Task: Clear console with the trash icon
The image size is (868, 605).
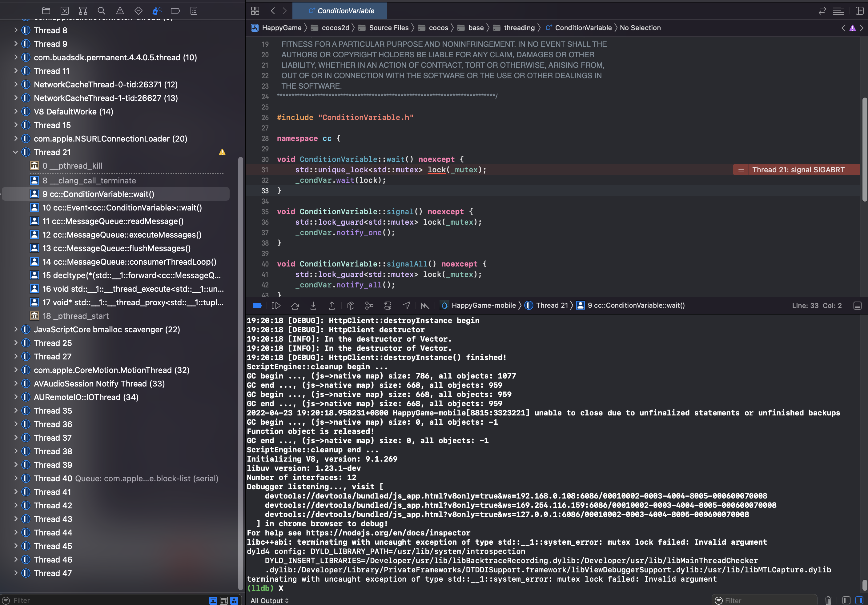Action: [828, 600]
